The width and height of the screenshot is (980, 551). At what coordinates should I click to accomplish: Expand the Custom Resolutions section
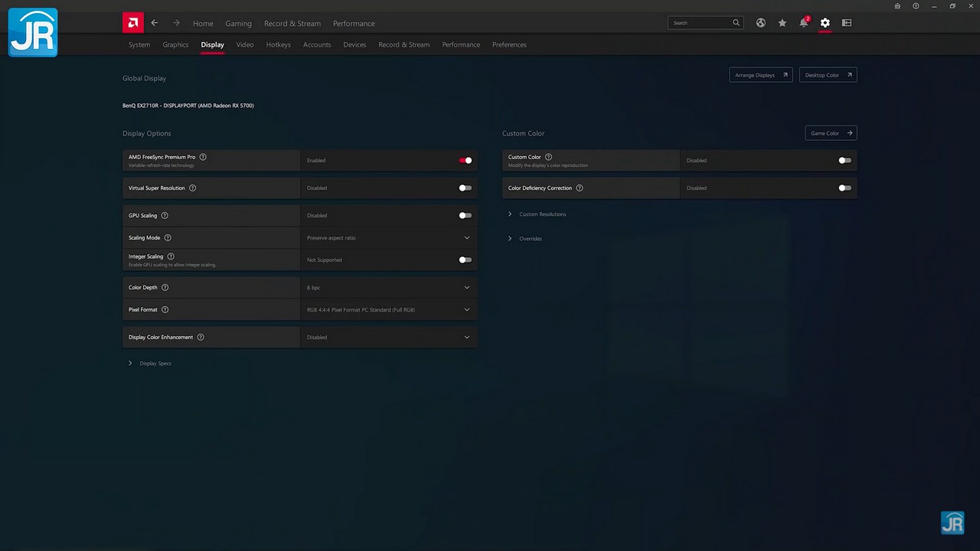[542, 214]
